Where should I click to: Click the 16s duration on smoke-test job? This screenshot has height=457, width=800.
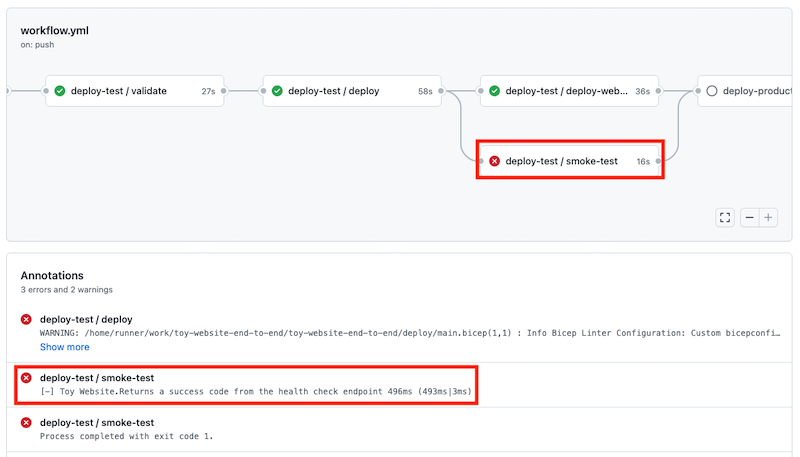643,162
